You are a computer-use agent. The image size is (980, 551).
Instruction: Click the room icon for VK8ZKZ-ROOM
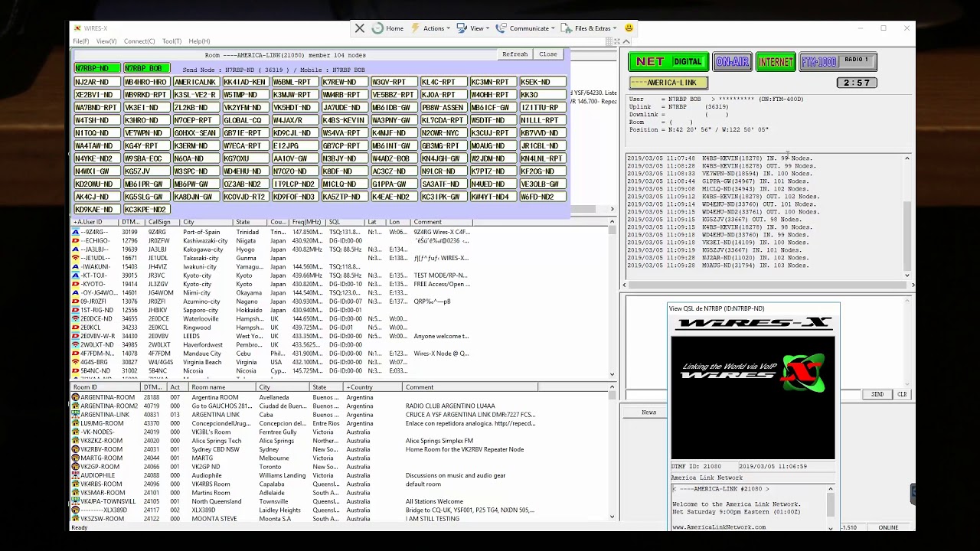point(76,441)
